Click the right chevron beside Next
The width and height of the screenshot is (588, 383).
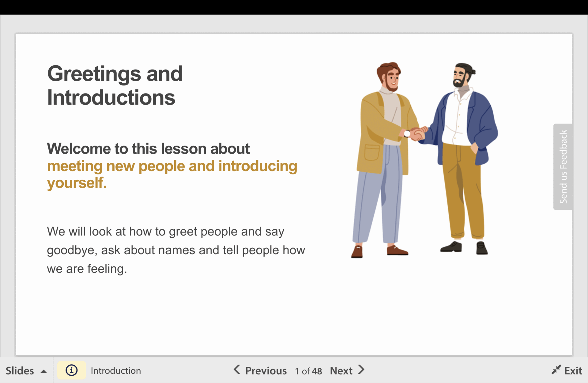click(x=361, y=370)
